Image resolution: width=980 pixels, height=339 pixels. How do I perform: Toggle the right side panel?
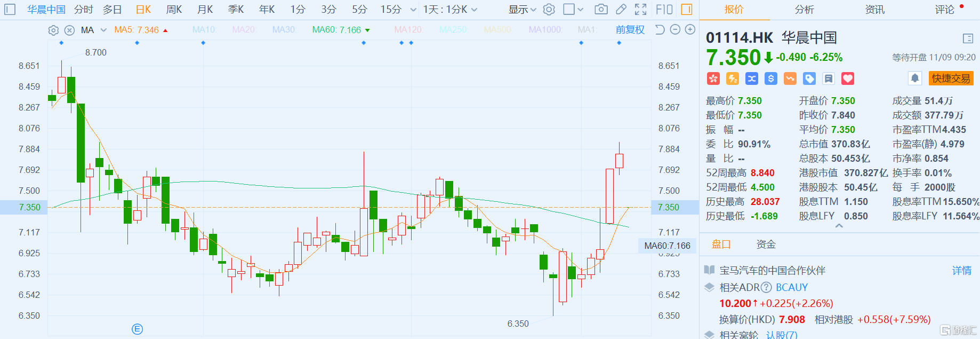[687, 9]
